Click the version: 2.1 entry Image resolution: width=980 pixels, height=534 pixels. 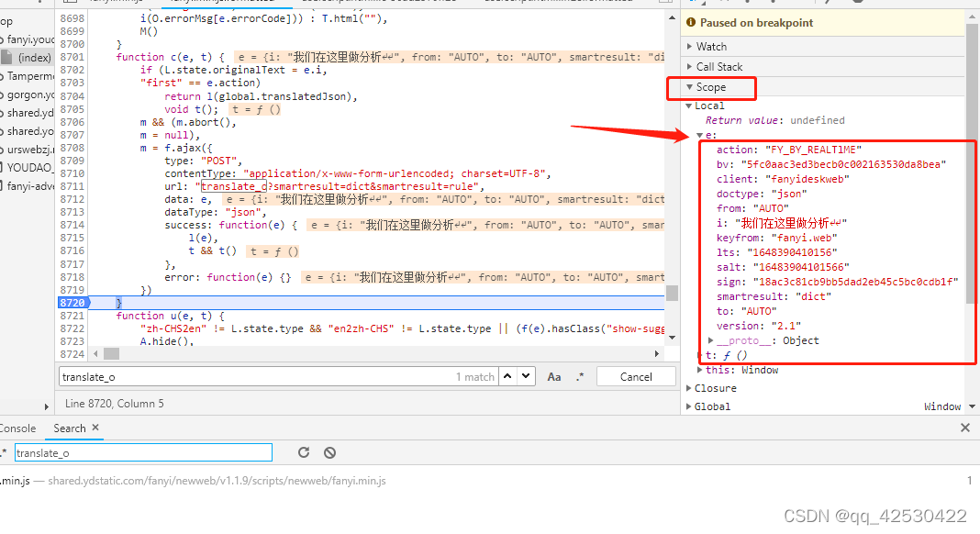[x=758, y=326]
